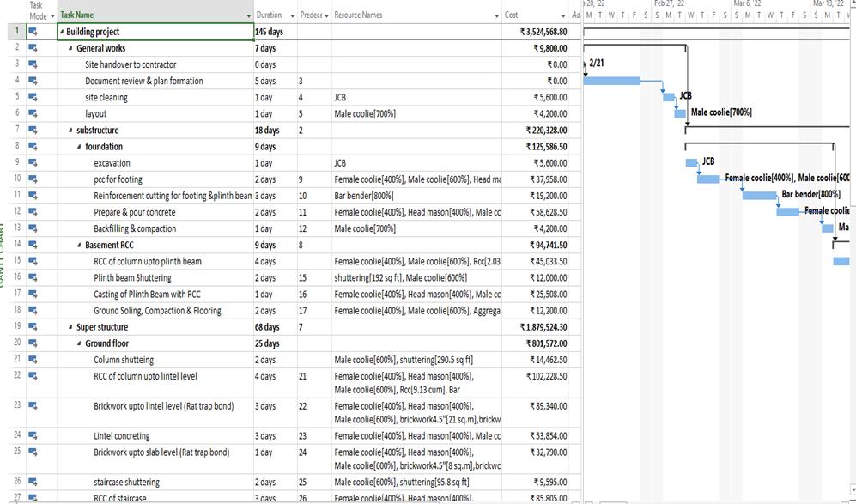Select the Resource Names column header
This screenshot has height=504, width=856.
416,11
